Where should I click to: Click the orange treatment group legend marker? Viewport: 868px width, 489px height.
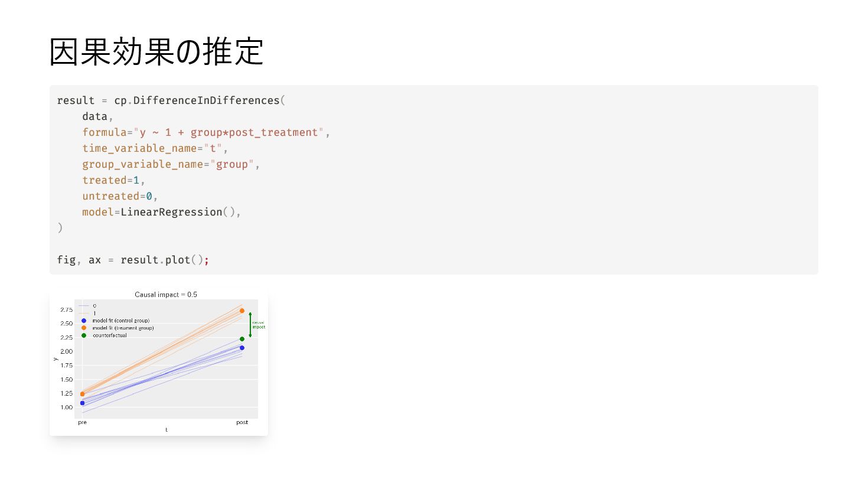(x=84, y=328)
